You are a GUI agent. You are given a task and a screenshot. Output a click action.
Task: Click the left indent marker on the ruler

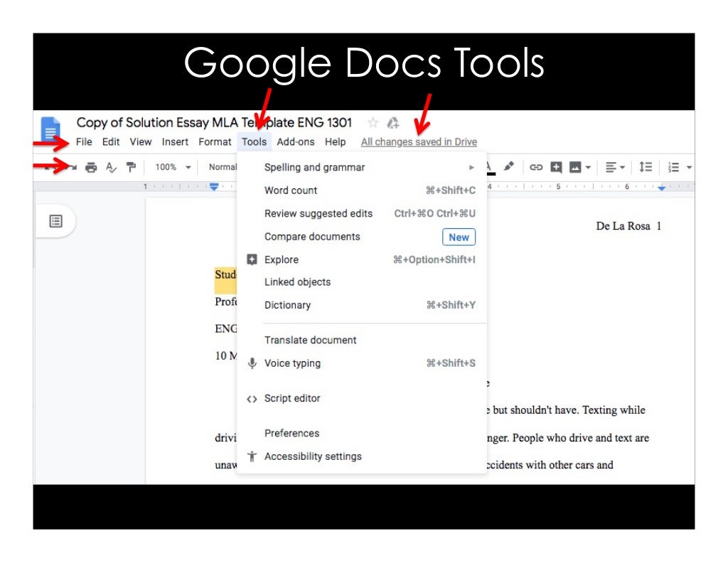(213, 186)
